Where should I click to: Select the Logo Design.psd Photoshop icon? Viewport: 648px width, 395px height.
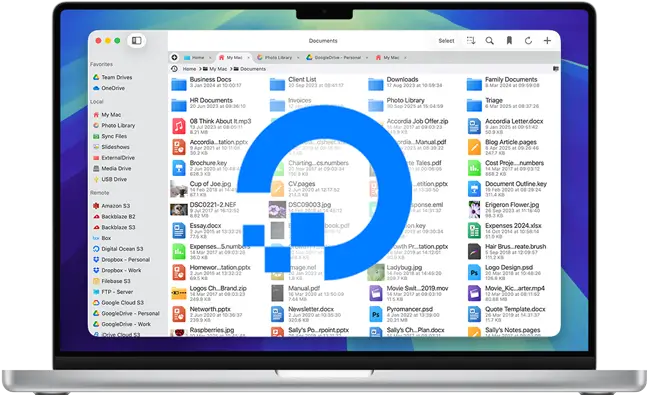pos(474,272)
